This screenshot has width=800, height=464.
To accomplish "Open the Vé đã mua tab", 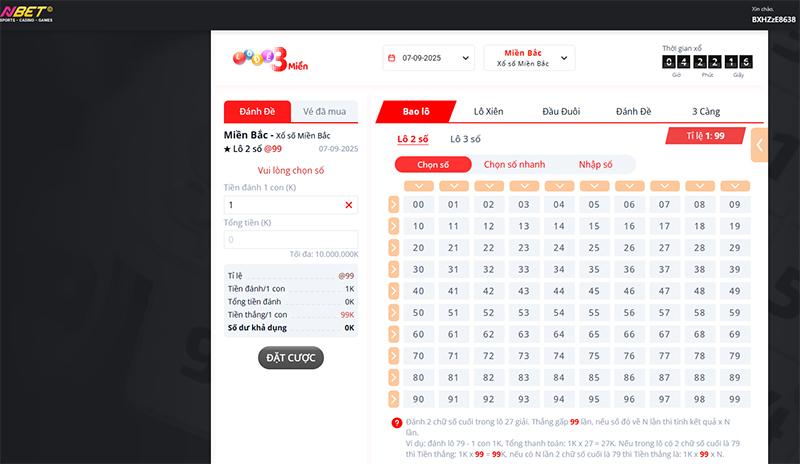I will pos(323,112).
